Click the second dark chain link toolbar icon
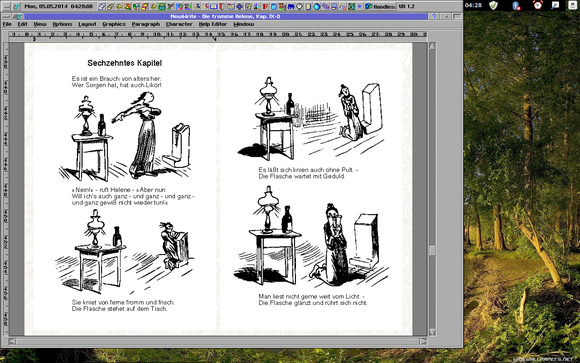 (111, 6)
